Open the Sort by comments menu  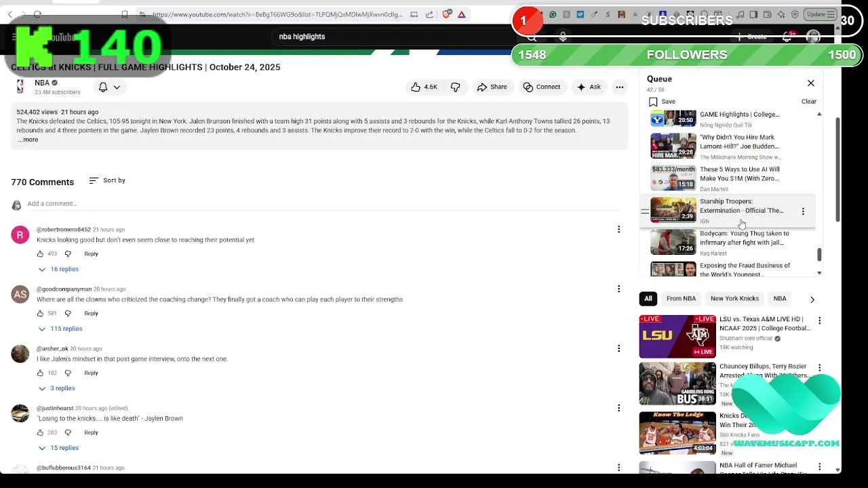[107, 180]
